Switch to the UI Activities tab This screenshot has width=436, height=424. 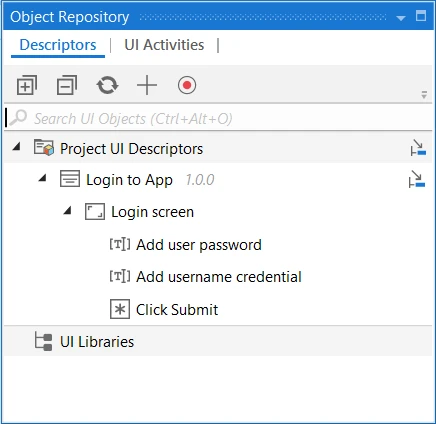164,45
